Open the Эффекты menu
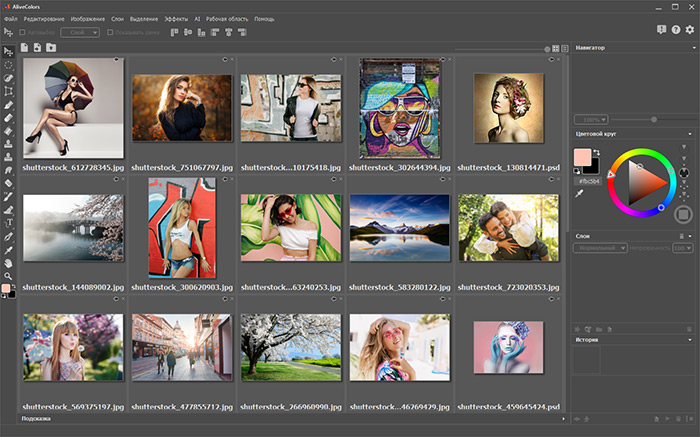The width and height of the screenshot is (700, 437). [x=176, y=19]
